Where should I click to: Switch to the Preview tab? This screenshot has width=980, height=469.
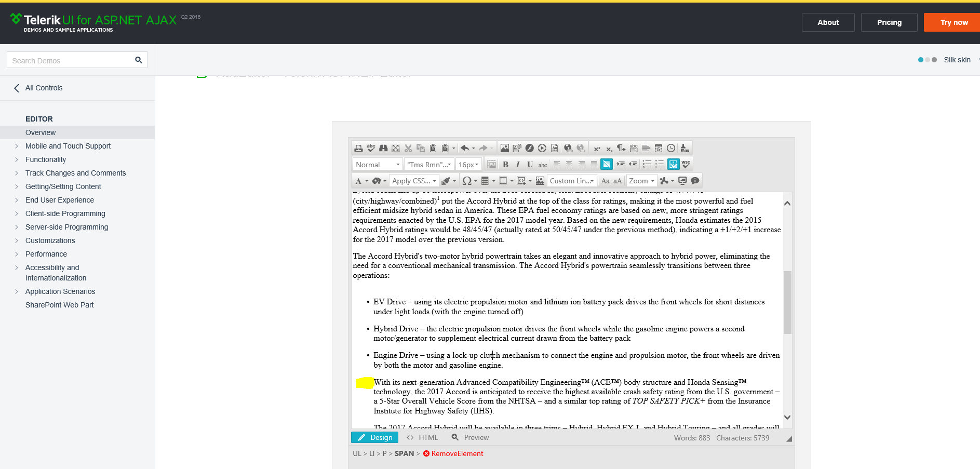[x=471, y=437]
